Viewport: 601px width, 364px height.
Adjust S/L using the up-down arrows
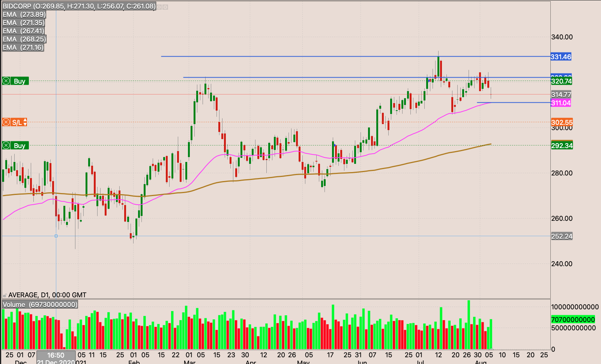(25, 122)
